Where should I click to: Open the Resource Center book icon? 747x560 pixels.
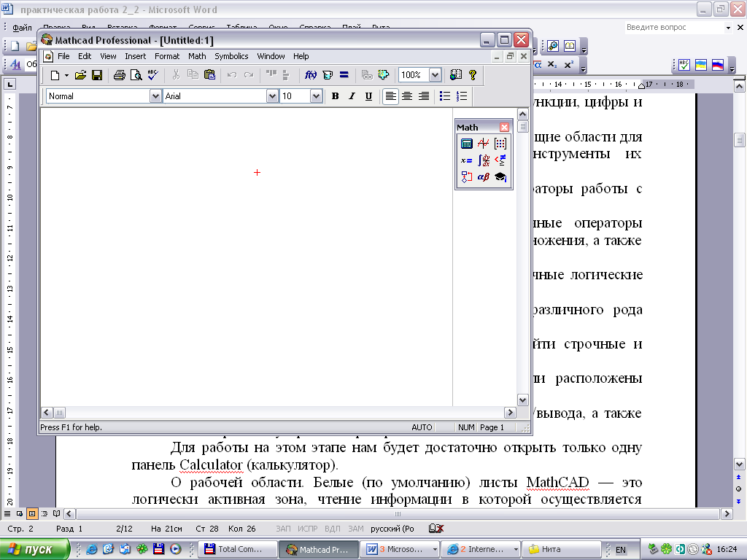[x=456, y=75]
